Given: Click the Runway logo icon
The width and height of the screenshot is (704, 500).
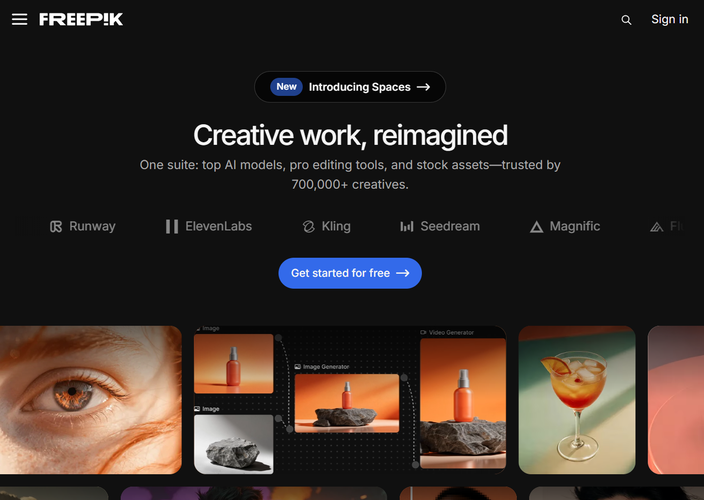Looking at the screenshot, I should click(x=56, y=227).
